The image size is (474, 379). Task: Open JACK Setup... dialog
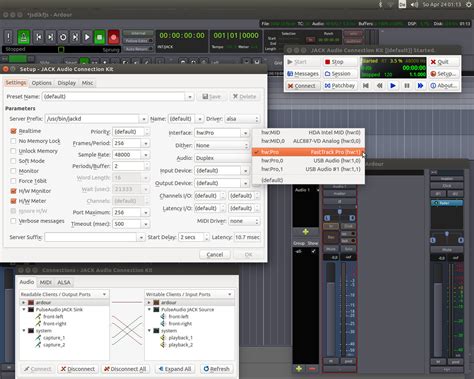(444, 74)
